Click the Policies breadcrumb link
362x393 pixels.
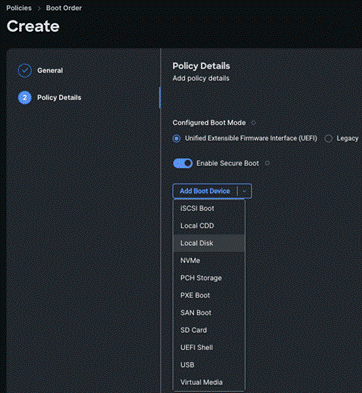(x=19, y=8)
